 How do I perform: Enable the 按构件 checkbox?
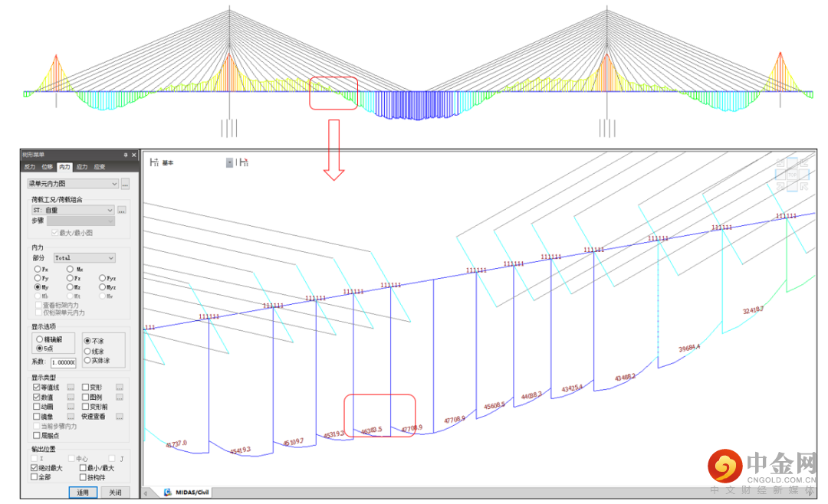[83, 477]
